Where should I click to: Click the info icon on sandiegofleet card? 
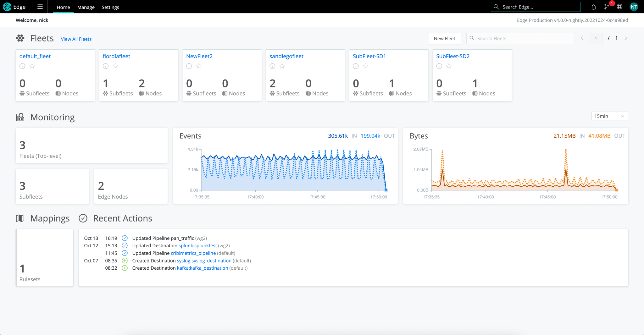point(272,66)
